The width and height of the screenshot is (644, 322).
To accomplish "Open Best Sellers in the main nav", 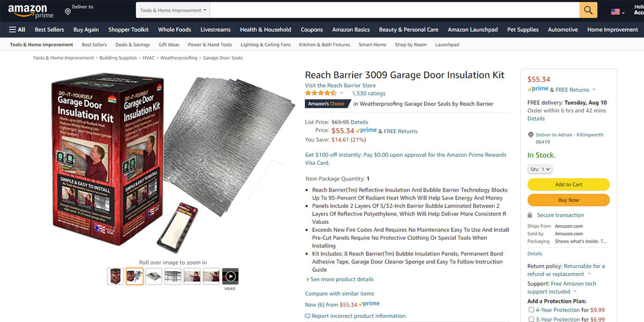I will 49,30.
